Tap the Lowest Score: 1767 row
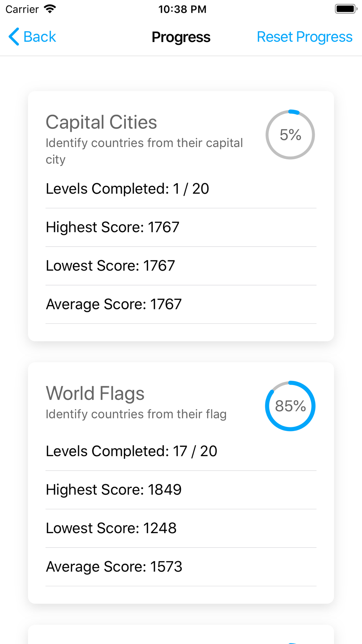 (181, 266)
